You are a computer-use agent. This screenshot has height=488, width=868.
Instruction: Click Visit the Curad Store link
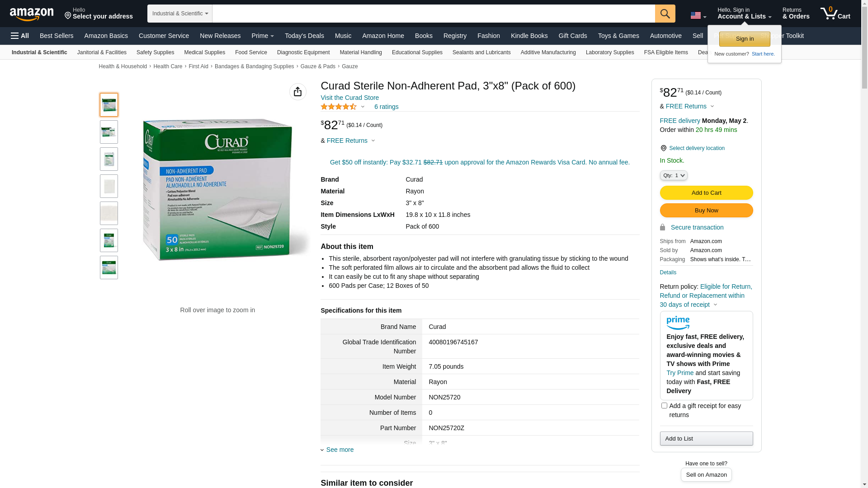[x=349, y=98]
